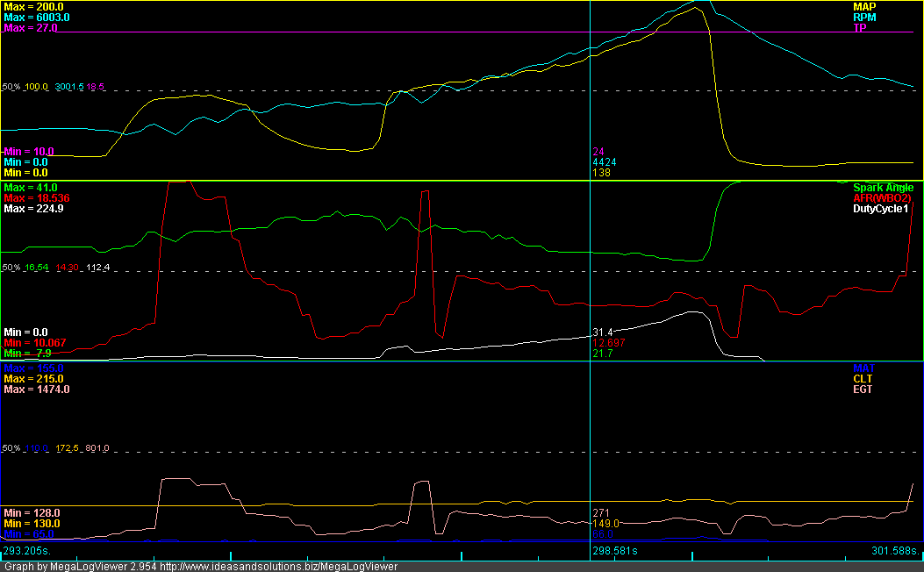
Task: Click the cursor RPM value 4424
Action: (604, 162)
